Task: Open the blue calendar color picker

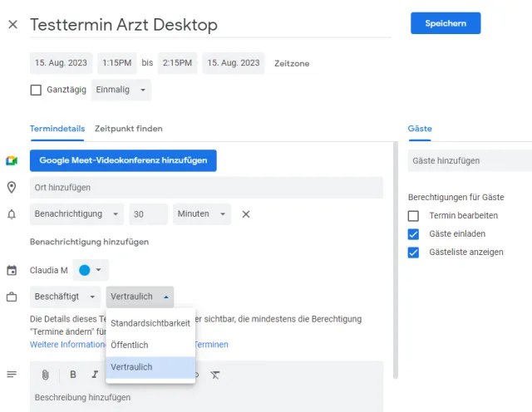Action: click(91, 270)
